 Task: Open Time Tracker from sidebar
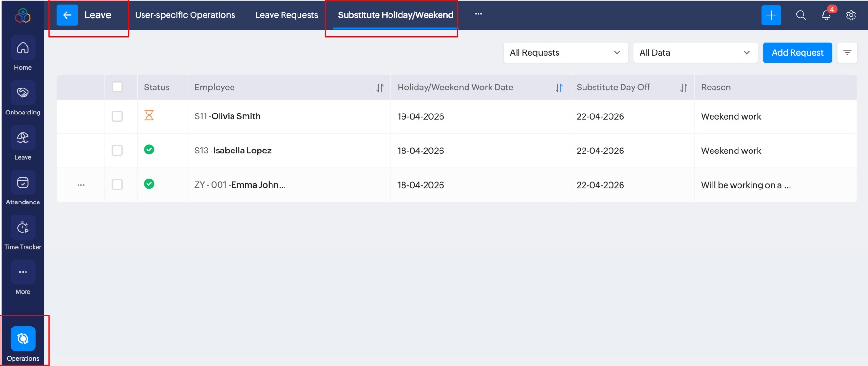tap(23, 227)
